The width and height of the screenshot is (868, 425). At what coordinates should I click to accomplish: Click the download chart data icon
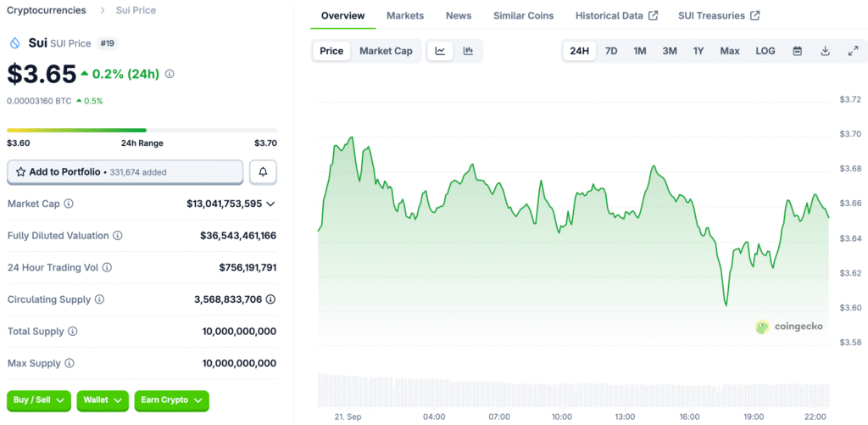(x=826, y=51)
